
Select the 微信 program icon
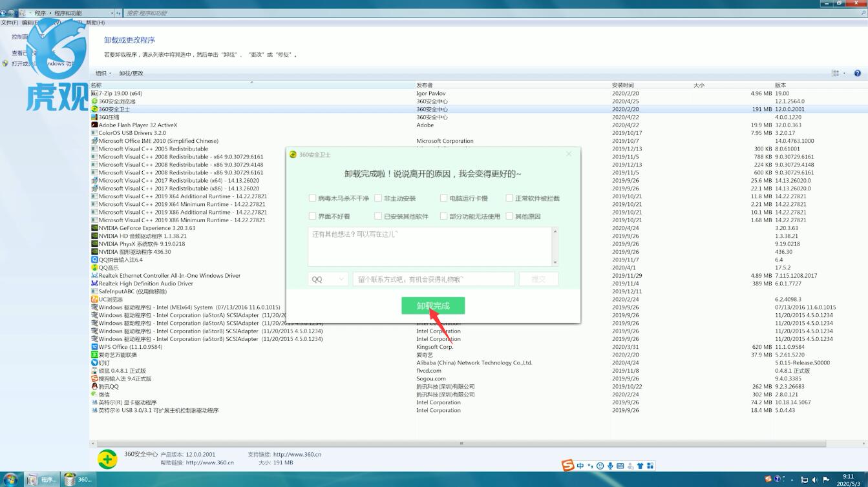94,395
